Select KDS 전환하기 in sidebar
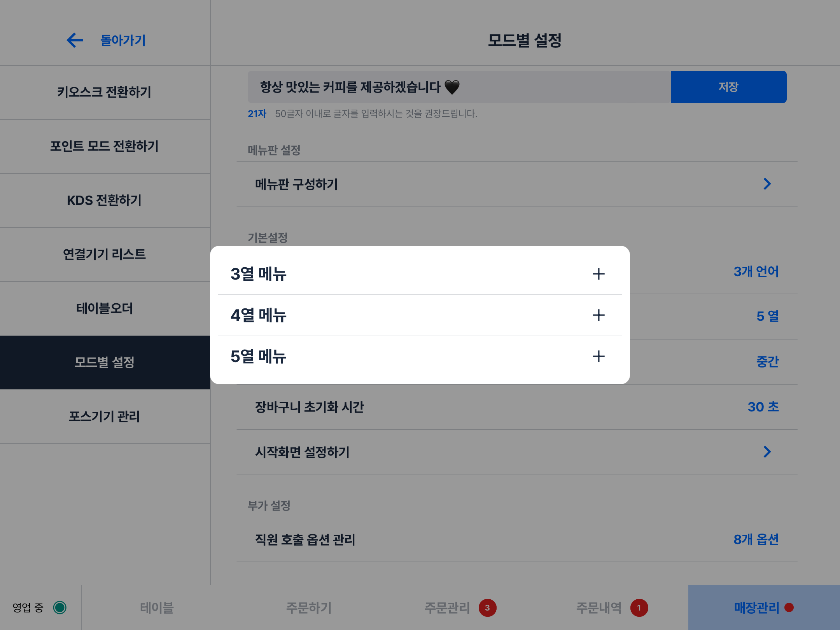 click(x=104, y=200)
